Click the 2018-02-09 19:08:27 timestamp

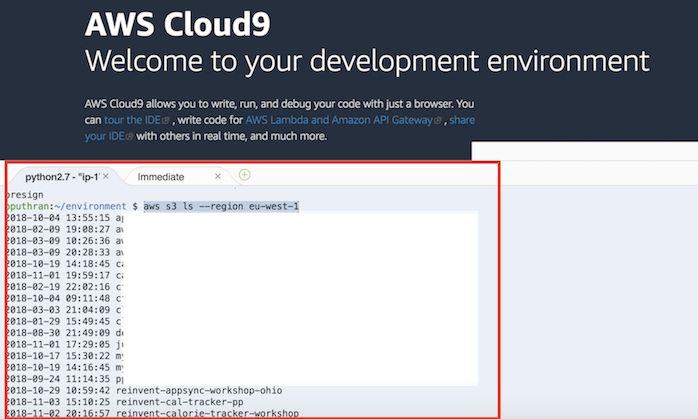tap(58, 229)
